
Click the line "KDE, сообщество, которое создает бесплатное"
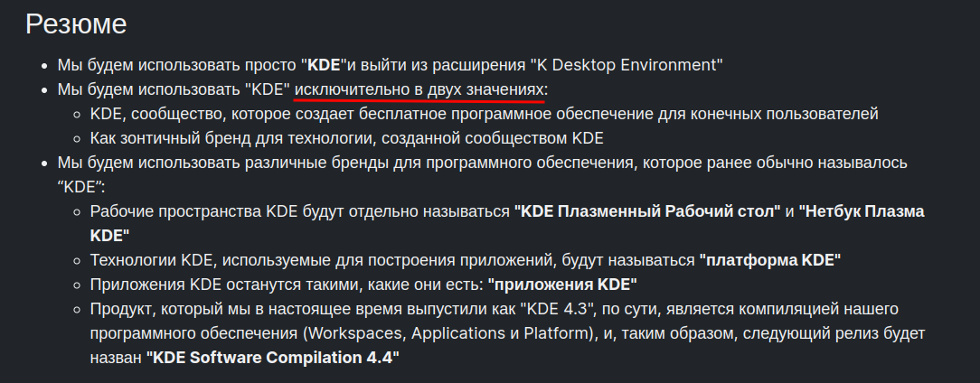tap(485, 114)
